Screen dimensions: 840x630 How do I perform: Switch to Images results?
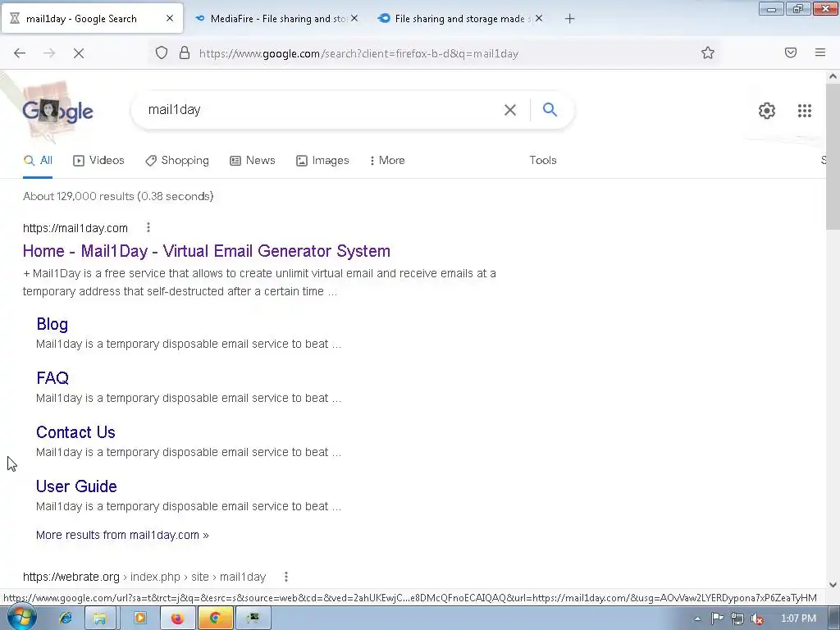pos(322,160)
